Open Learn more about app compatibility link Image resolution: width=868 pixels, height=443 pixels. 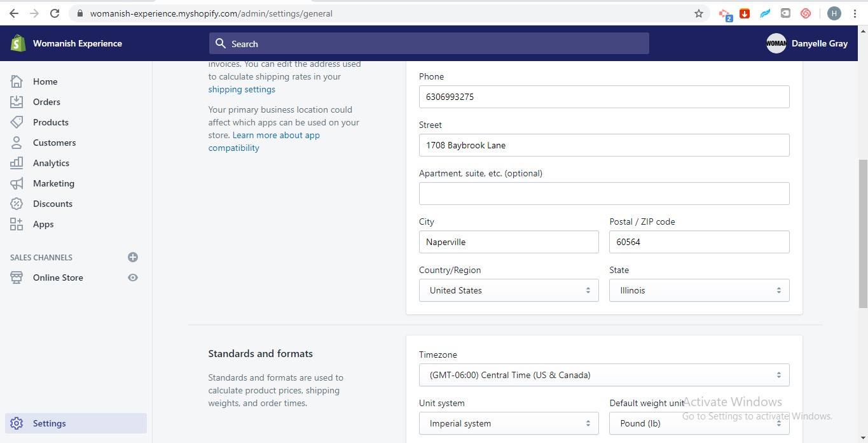tap(276, 135)
